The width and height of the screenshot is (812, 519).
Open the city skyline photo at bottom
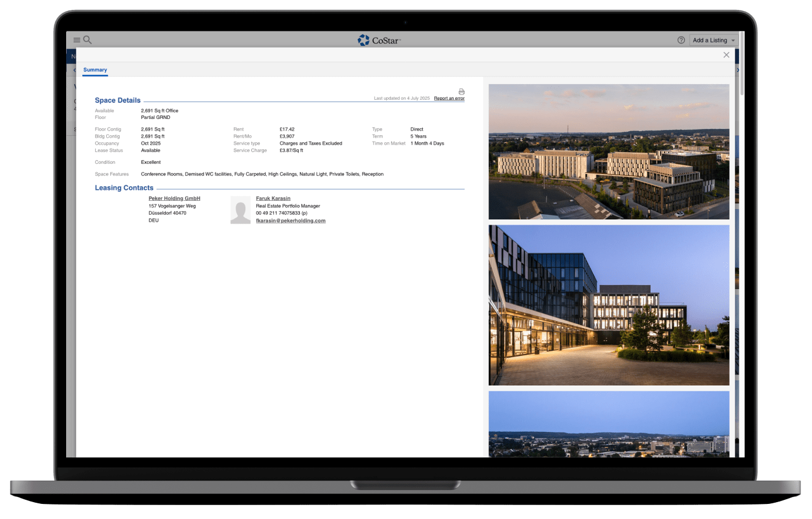(608, 424)
